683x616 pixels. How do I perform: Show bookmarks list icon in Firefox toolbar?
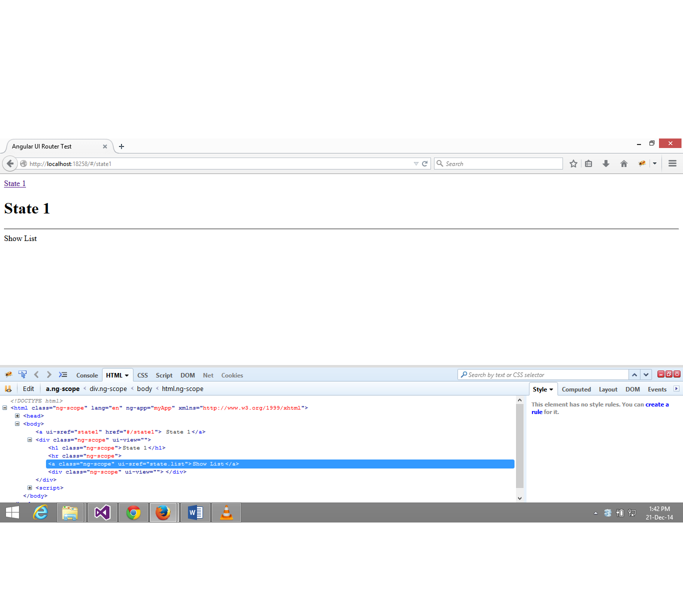coord(588,163)
